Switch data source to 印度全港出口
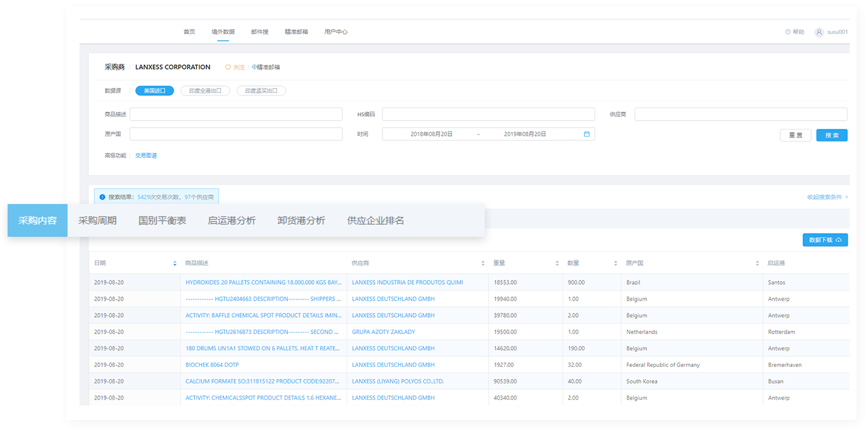868x432 pixels. pyautogui.click(x=205, y=91)
